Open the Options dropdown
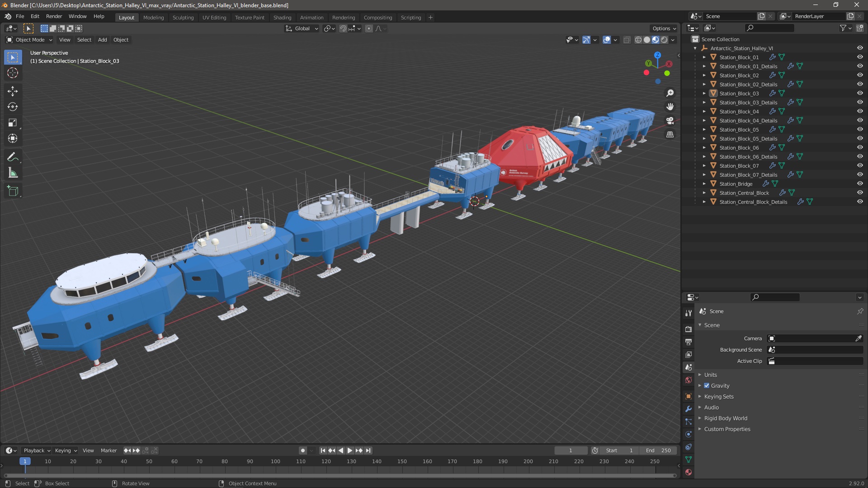 pos(664,28)
